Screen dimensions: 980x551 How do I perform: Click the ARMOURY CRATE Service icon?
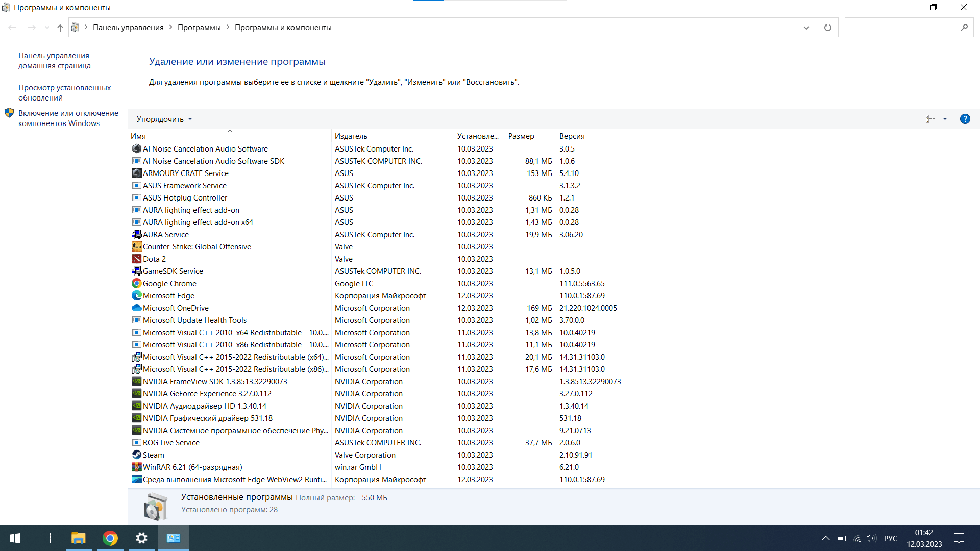pos(136,173)
